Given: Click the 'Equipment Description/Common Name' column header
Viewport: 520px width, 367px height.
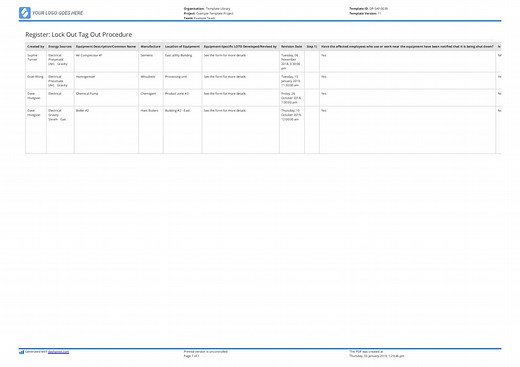Looking at the screenshot, I should tap(106, 47).
